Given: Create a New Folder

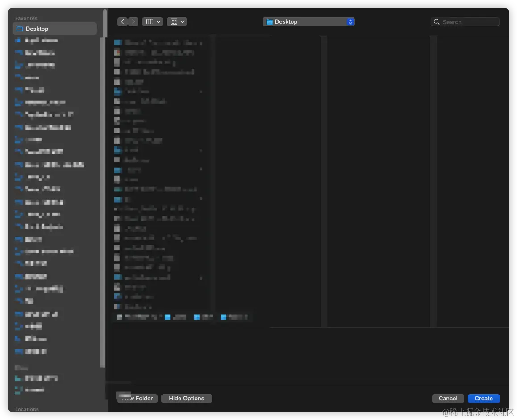Looking at the screenshot, I should (x=137, y=398).
